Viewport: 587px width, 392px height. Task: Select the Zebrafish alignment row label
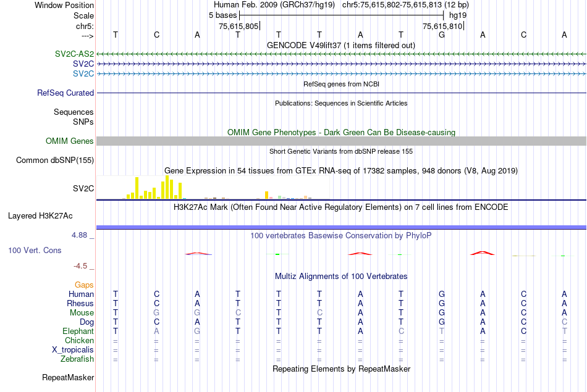click(77, 359)
